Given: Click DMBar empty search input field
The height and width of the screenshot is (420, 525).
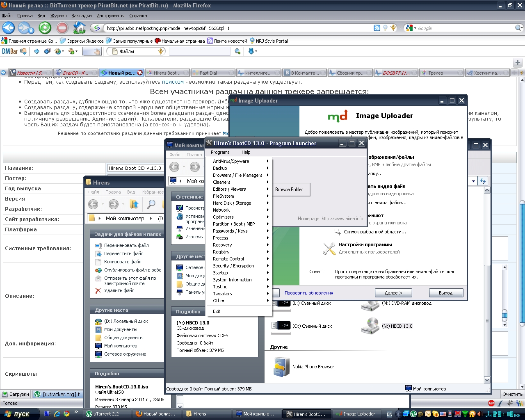Looking at the screenshot, I should click(200, 51).
